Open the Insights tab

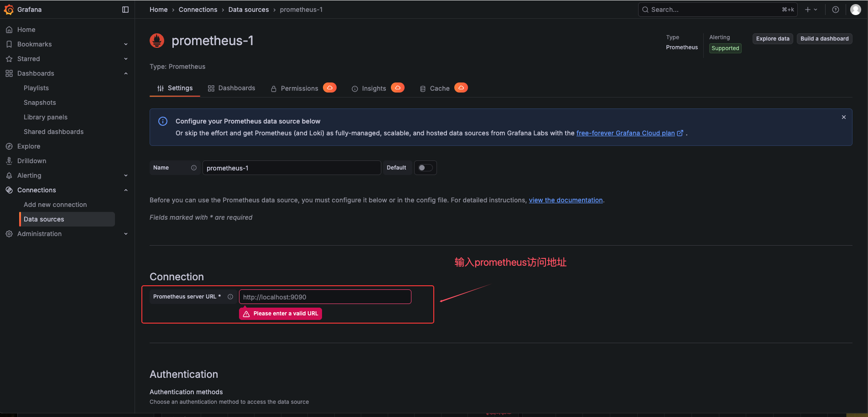[369, 88]
